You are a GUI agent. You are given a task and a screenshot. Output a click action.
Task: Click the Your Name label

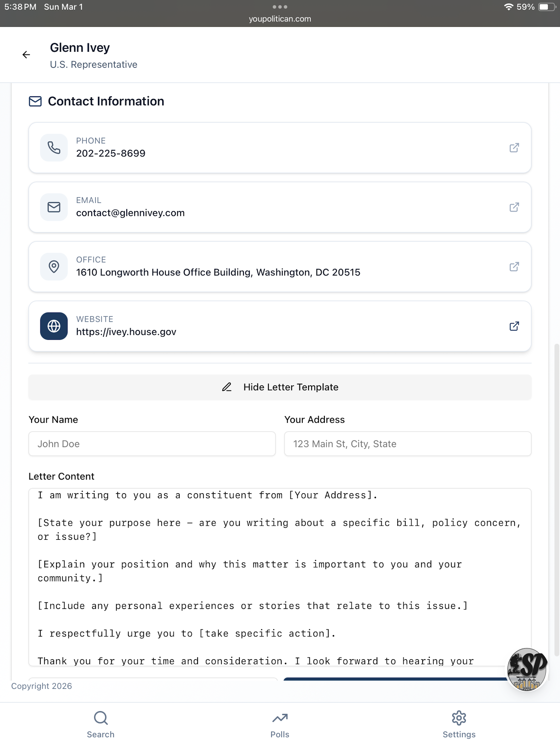coord(53,419)
